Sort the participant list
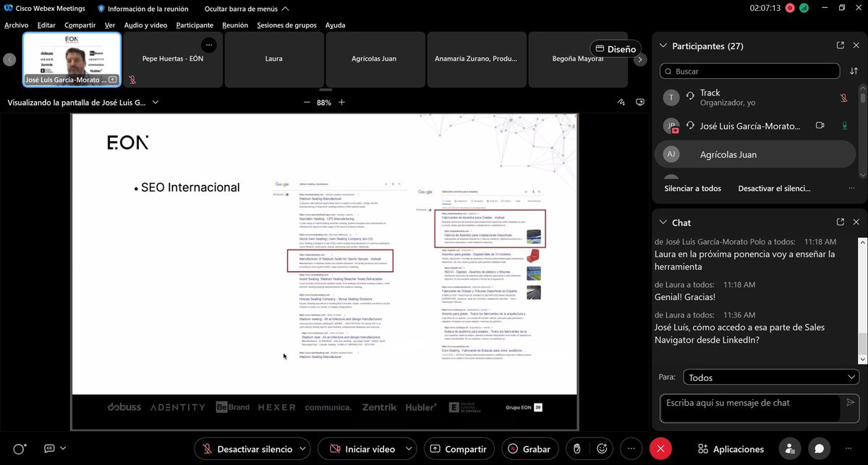The image size is (868, 465). click(854, 72)
